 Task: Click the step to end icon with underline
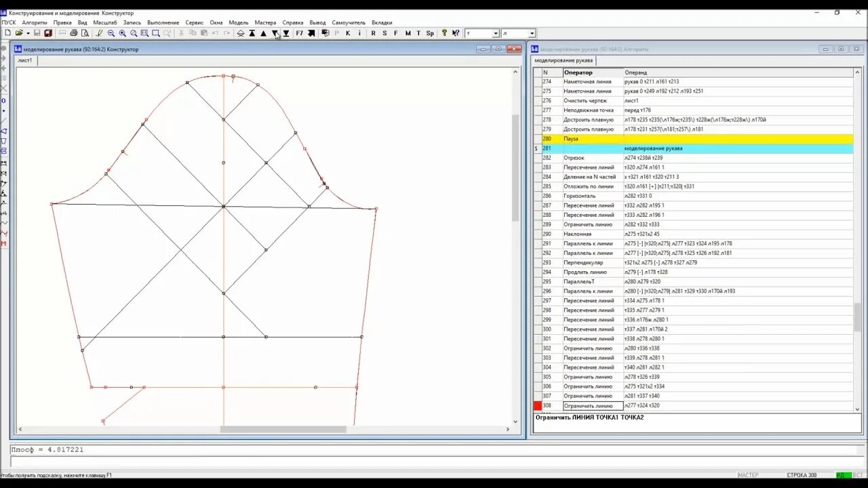tap(286, 33)
